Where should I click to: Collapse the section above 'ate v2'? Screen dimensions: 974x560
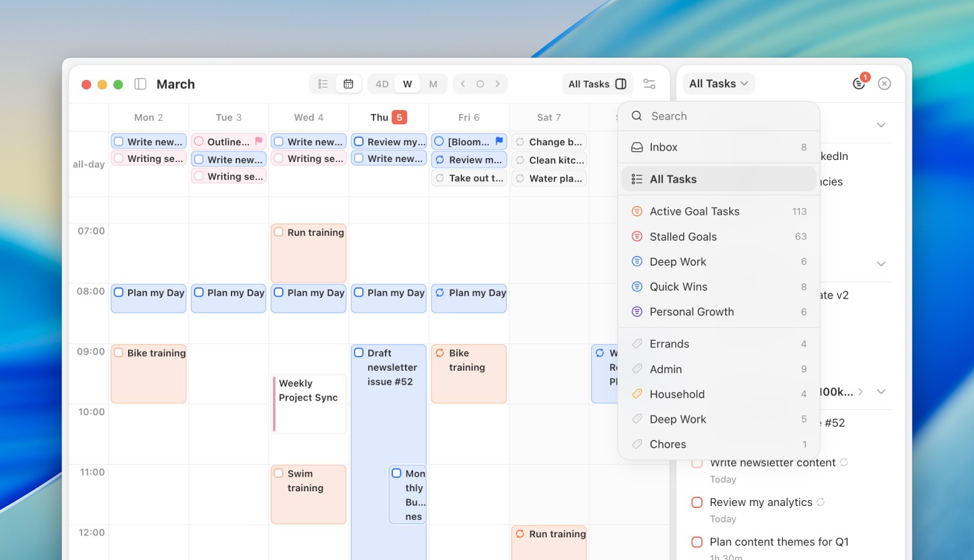[881, 263]
